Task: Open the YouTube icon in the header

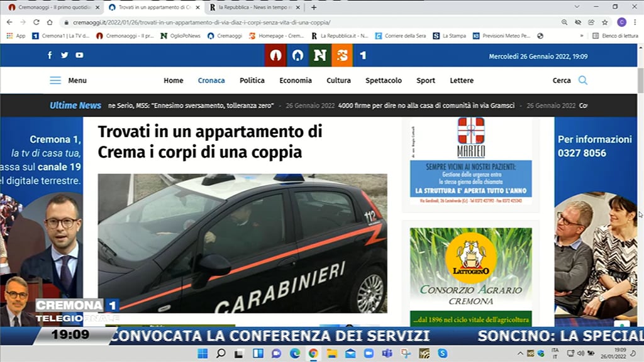Action: point(79,55)
